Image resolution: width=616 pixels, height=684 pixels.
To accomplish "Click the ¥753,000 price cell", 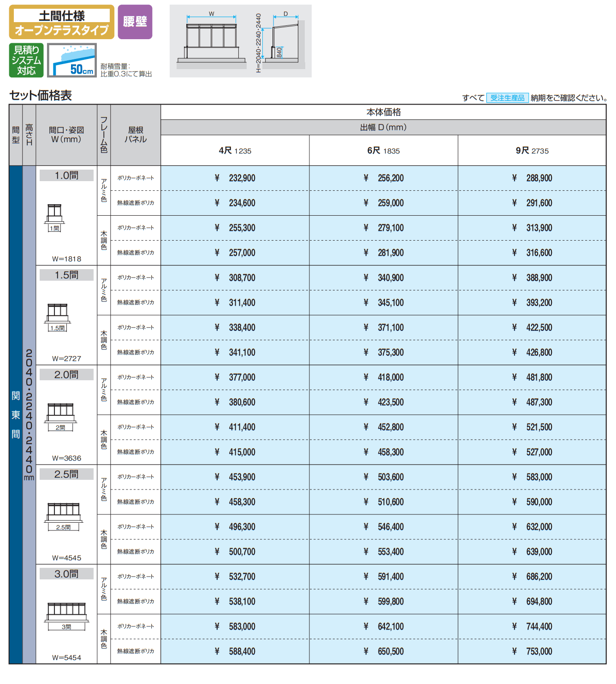I will point(532,651).
